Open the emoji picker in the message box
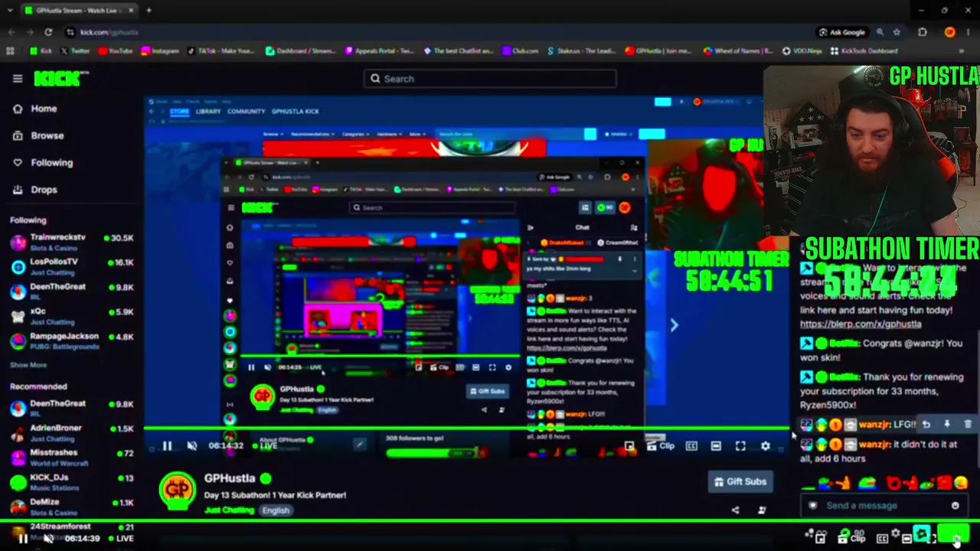This screenshot has height=551, width=980. (955, 505)
